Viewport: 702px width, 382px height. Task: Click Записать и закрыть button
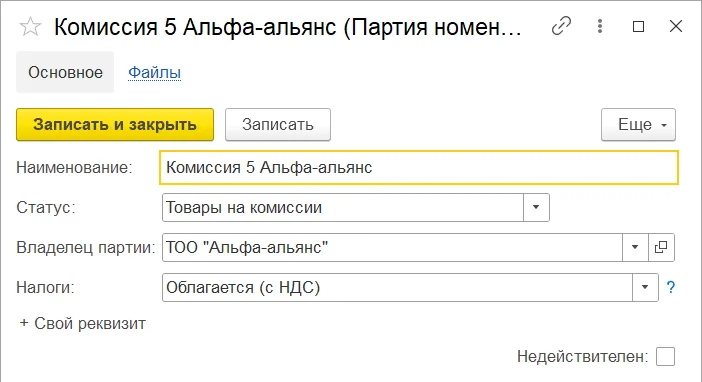pos(115,124)
